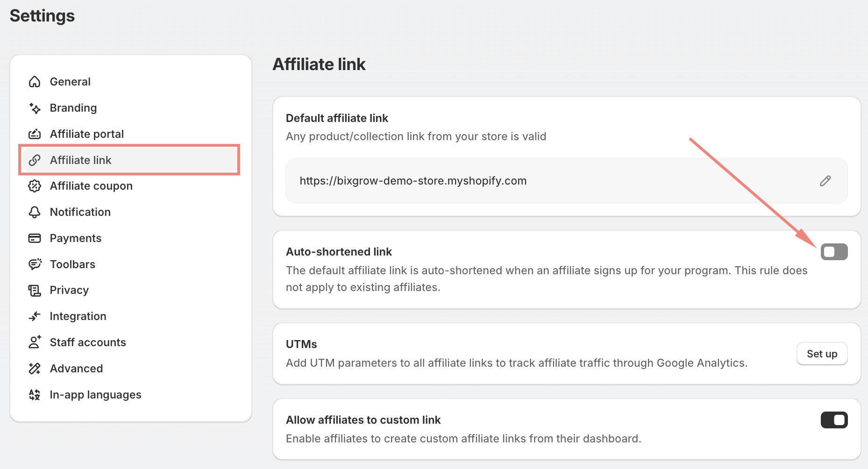Disable Allow affiliates to custom link toggle
868x469 pixels.
click(834, 420)
